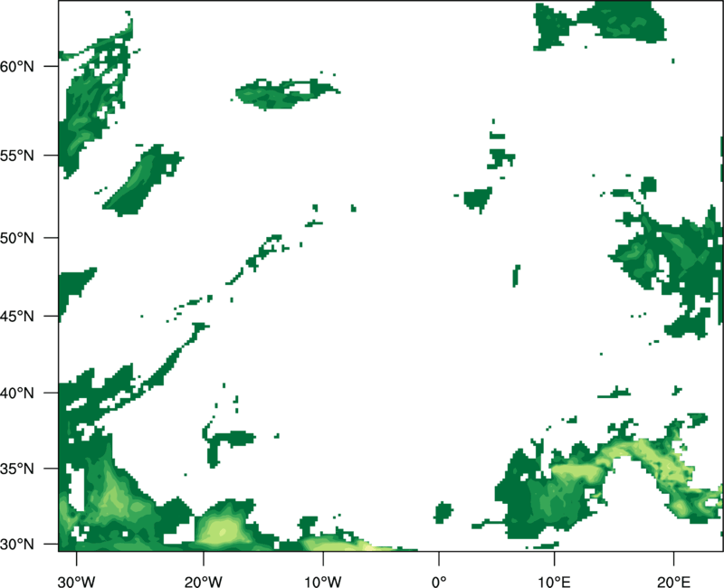Screen dimensions: 724x588
Task: Click the 30°N latitude label
Action: tap(17, 545)
